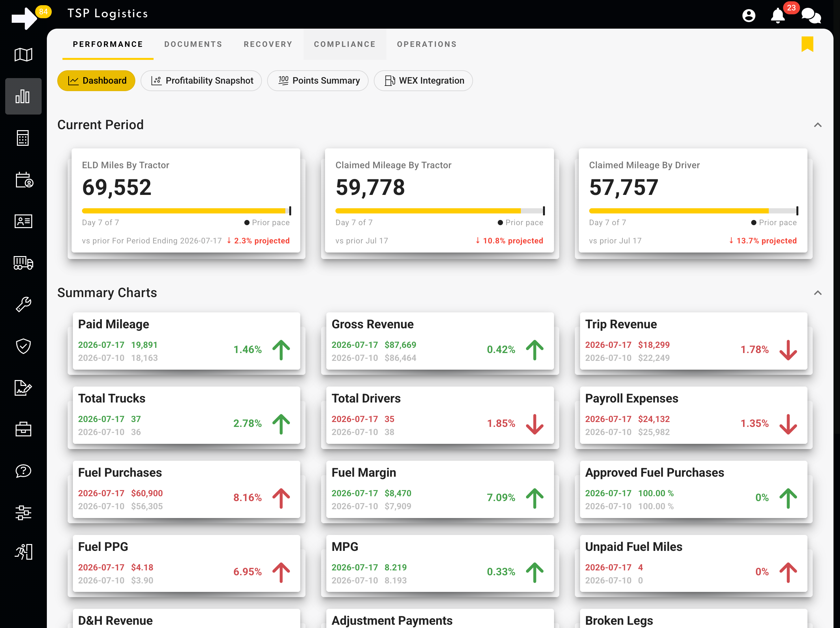
Task: Collapse the Current Period section
Action: click(818, 125)
